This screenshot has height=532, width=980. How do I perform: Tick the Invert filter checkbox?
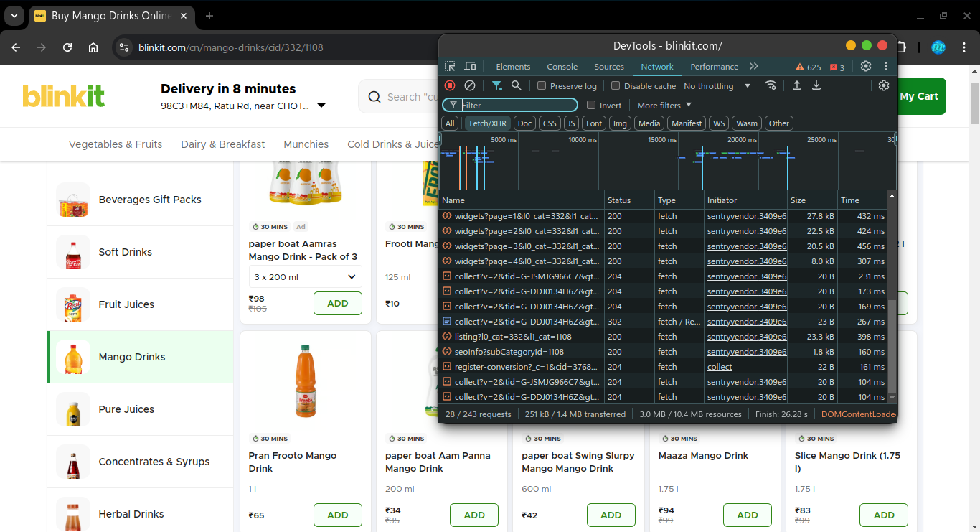click(x=591, y=106)
